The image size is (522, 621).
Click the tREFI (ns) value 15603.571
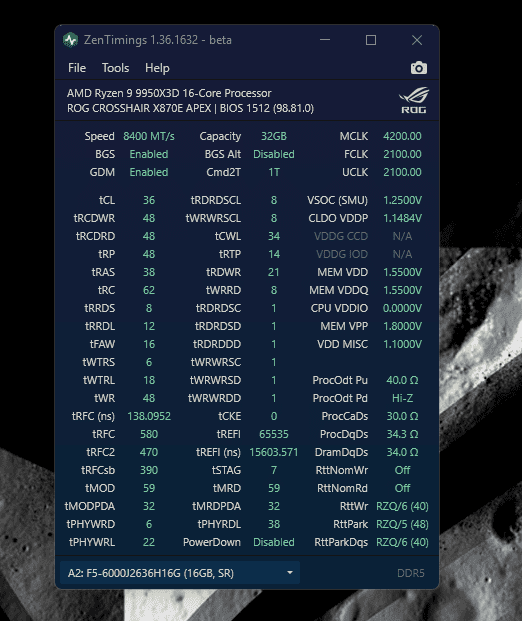pyautogui.click(x=274, y=452)
